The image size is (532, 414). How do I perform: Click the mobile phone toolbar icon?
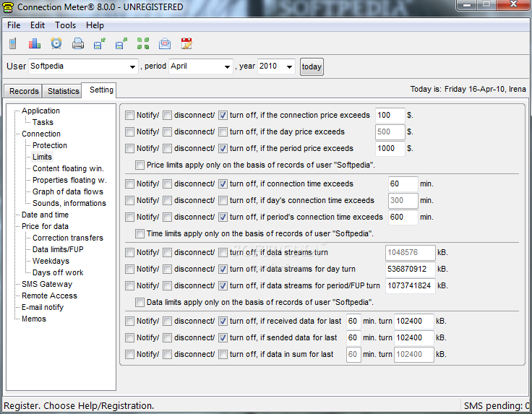tap(13, 43)
